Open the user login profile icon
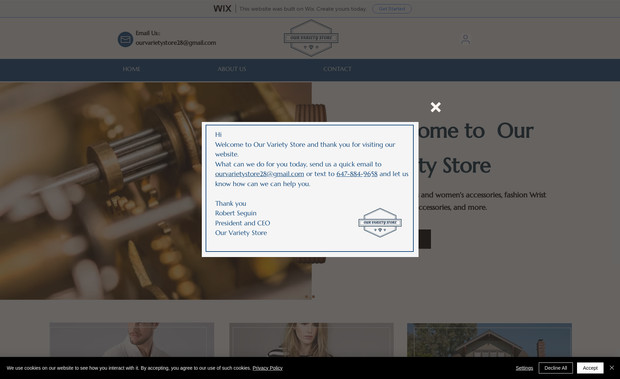Screen dimensions: 620x379 tap(465, 39)
